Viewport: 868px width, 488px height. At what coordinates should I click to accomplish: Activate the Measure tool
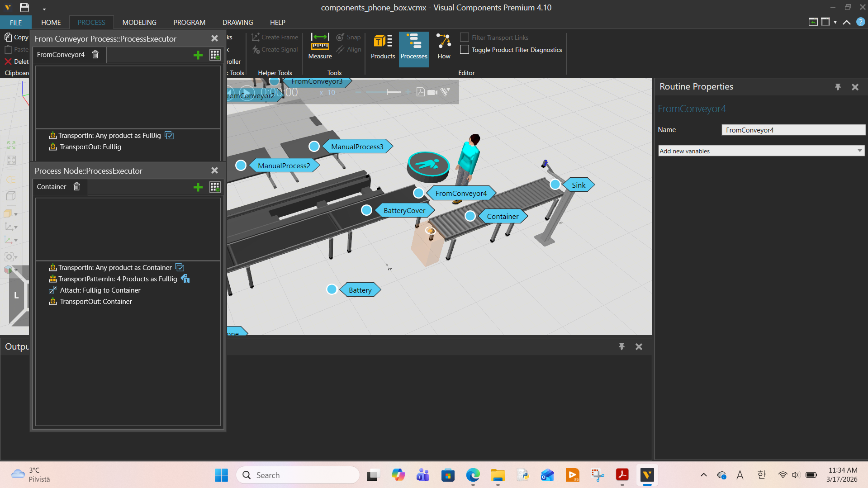(x=320, y=47)
